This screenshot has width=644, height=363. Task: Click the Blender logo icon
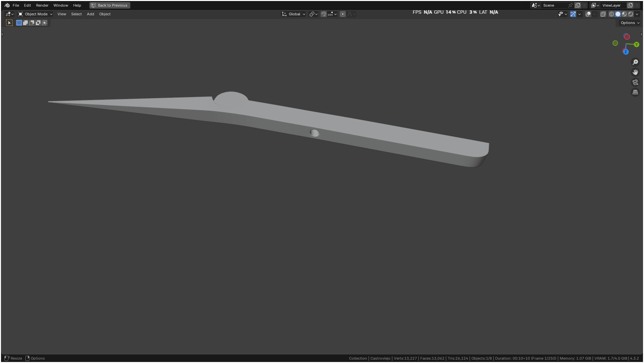point(7,5)
